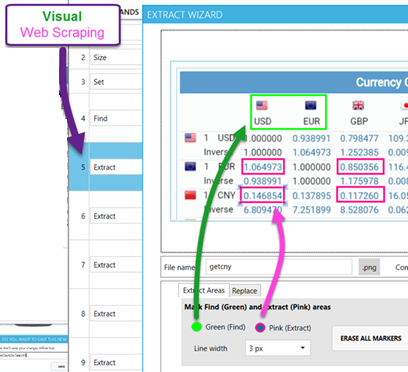Click the File name field containing getcny
The image size is (408, 372).
(279, 267)
